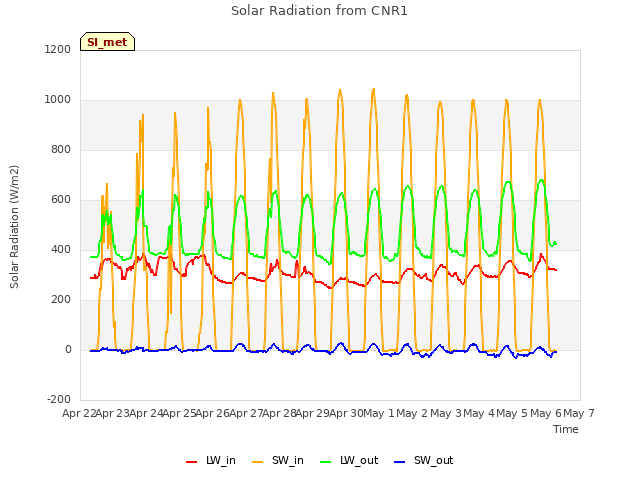640x480 pixels.
Task: Click the Apr 27 x-axis label
Action: (x=246, y=413)
